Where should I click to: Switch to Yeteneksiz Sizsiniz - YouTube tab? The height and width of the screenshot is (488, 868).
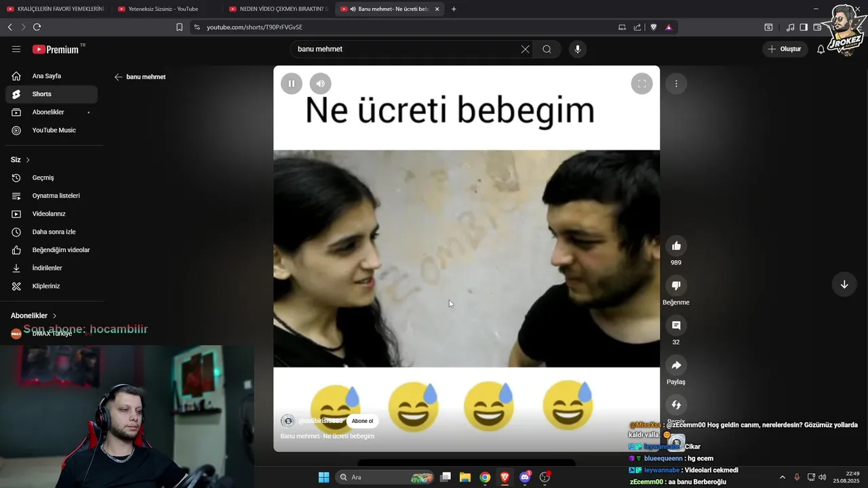[x=166, y=9]
